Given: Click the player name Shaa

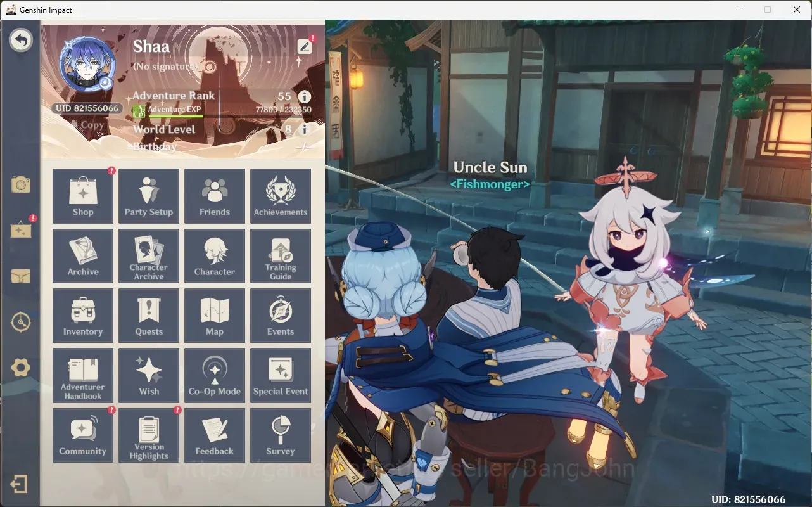Looking at the screenshot, I should 151,47.
